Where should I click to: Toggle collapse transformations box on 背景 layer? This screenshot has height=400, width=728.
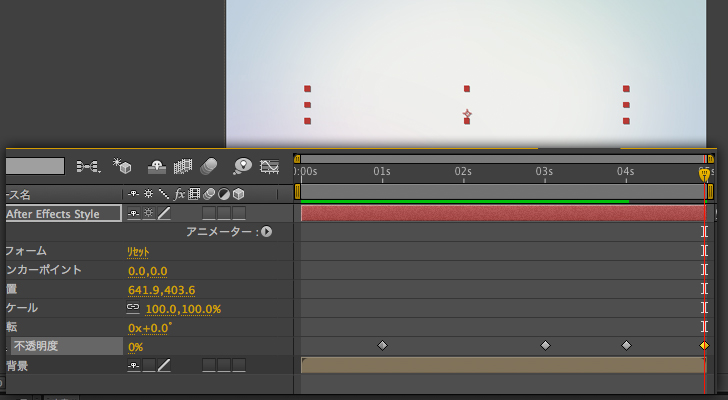point(149,365)
